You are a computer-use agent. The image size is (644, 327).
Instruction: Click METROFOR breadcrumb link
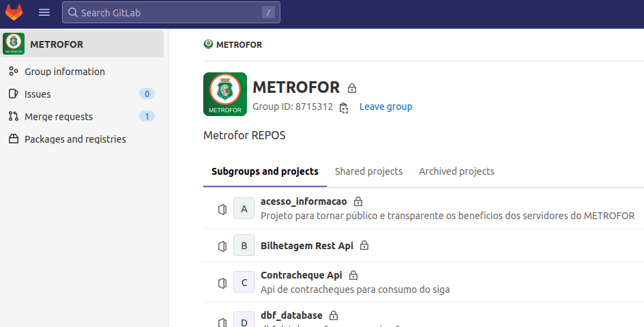pyautogui.click(x=239, y=45)
